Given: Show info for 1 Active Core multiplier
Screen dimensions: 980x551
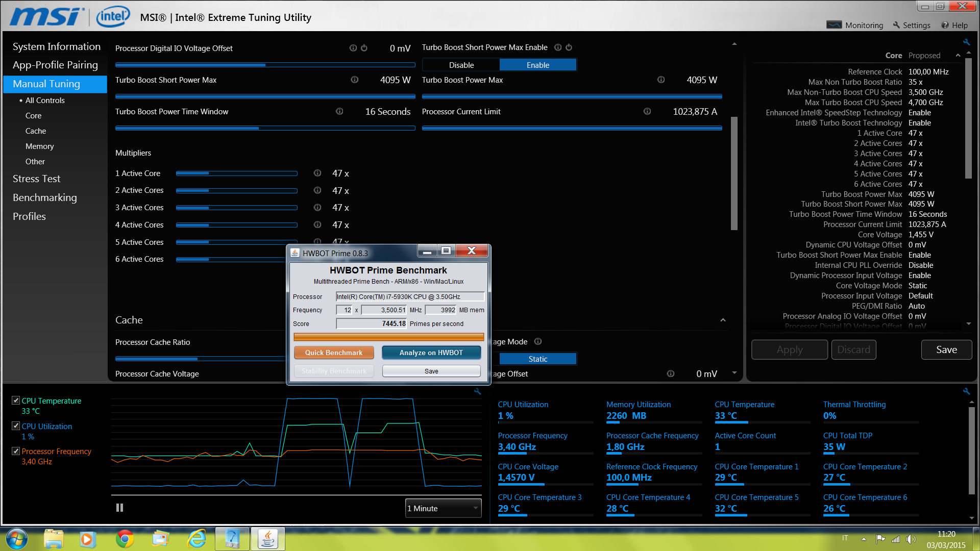Looking at the screenshot, I should pos(317,173).
